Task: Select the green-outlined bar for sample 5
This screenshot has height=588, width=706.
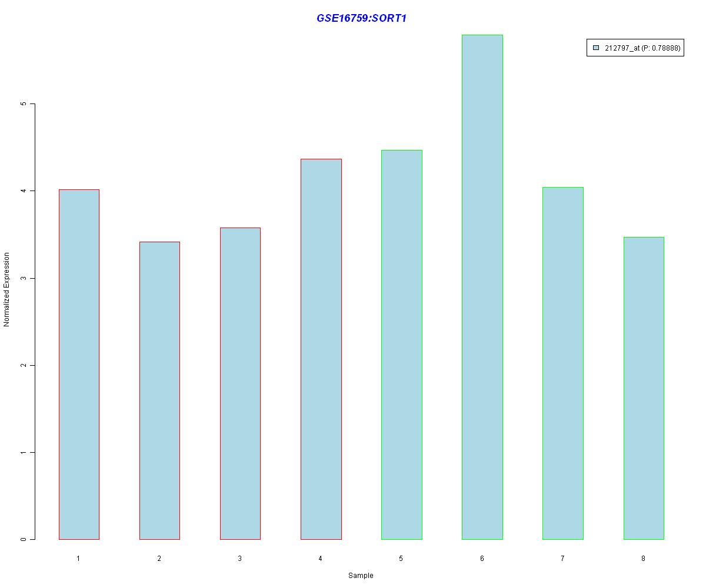Action: [x=402, y=345]
